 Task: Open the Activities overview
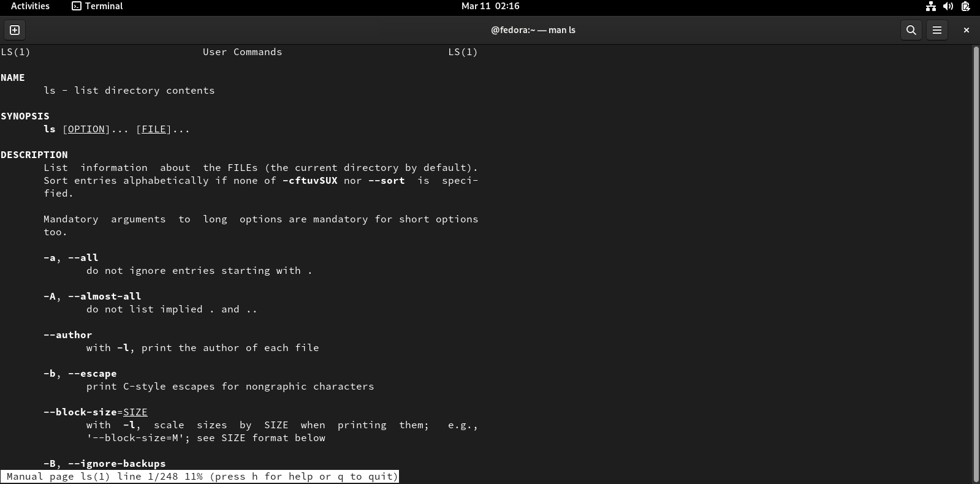(x=30, y=6)
